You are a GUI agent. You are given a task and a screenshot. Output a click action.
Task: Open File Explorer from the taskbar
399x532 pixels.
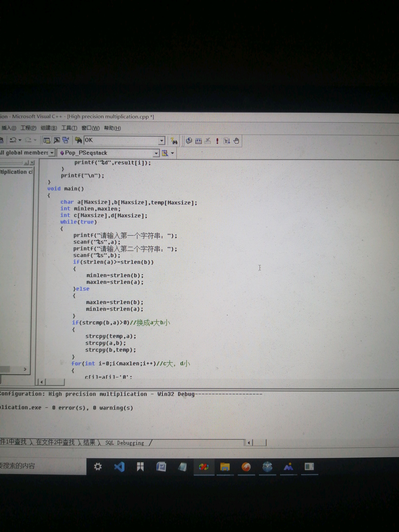(x=225, y=467)
